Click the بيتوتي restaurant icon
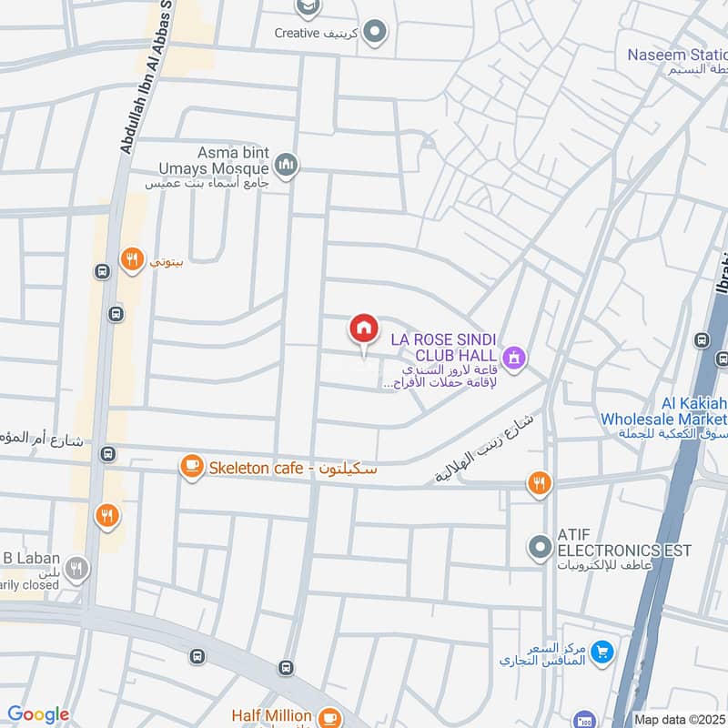Screen dimensions: 728x728 (x=132, y=260)
